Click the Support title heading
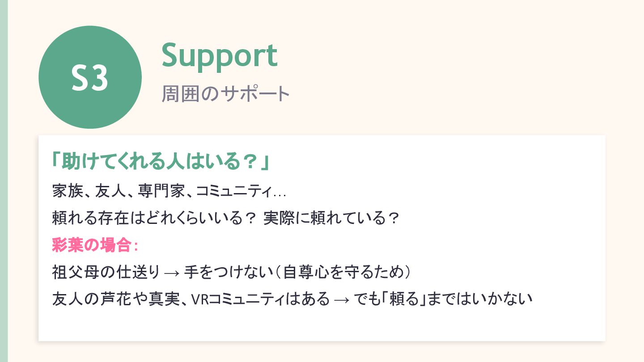Image resolution: width=644 pixels, height=362 pixels. (x=219, y=55)
